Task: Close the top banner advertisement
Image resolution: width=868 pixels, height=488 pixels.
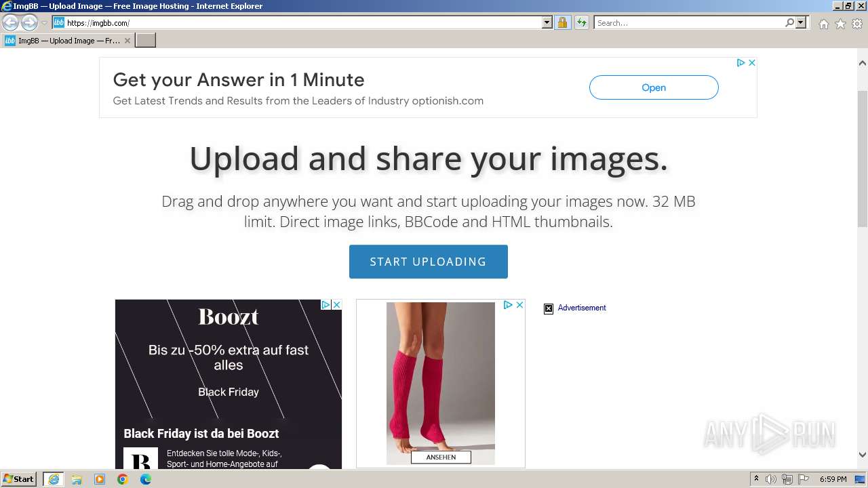Action: pos(751,62)
